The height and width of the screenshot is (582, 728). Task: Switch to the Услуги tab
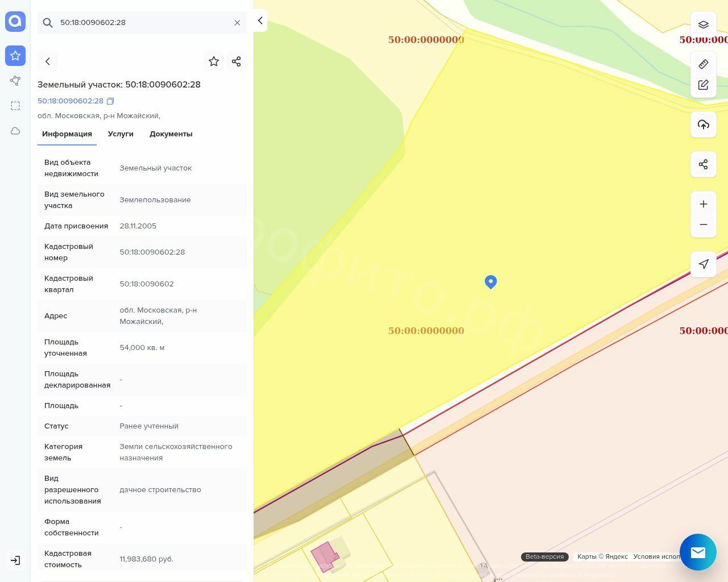(x=121, y=134)
